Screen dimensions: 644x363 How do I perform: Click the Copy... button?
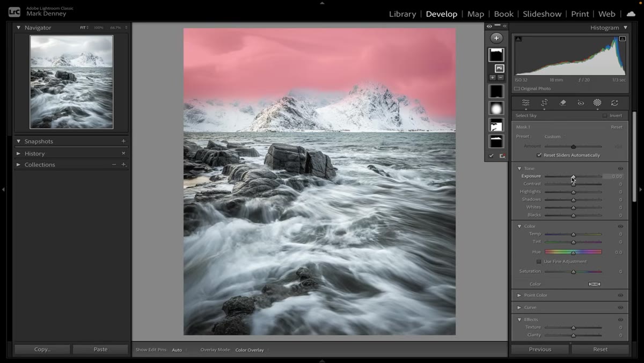coord(42,349)
